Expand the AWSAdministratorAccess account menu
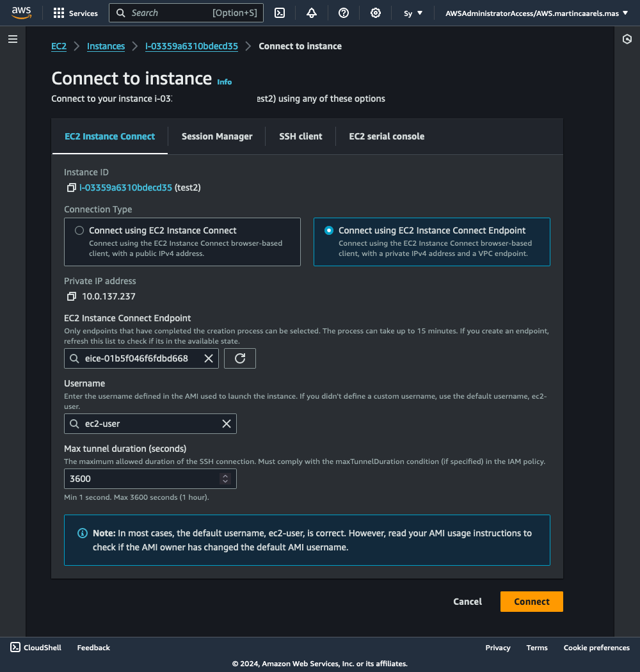The height and width of the screenshot is (672, 640). pos(536,13)
